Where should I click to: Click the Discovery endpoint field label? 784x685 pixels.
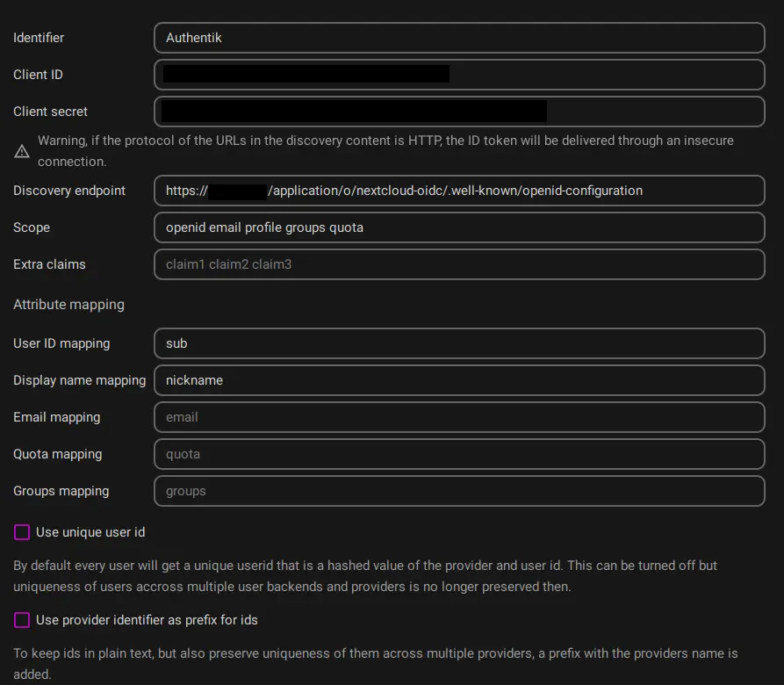click(x=69, y=191)
